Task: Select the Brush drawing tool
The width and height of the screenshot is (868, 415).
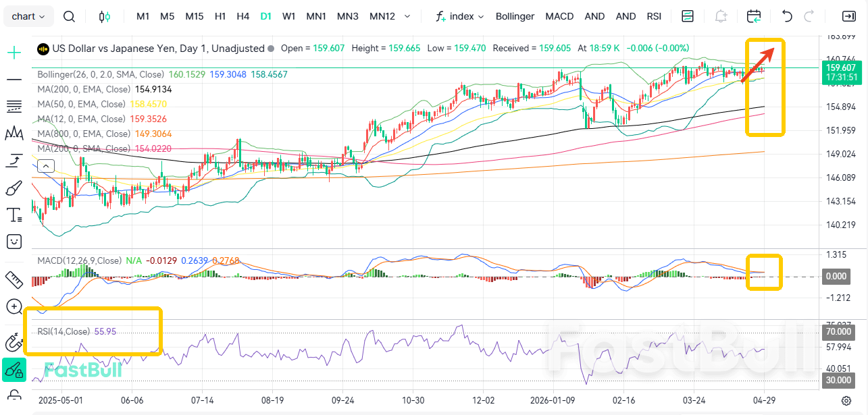Action: [14, 188]
